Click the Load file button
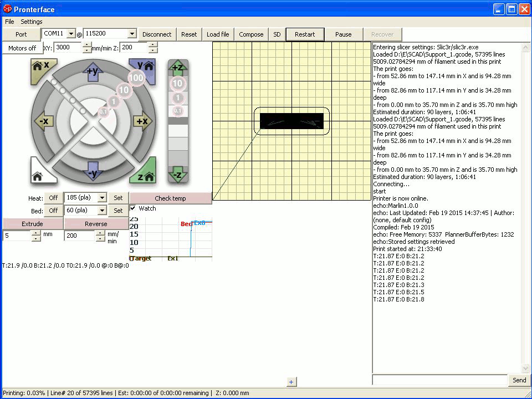532x399 pixels. click(x=218, y=34)
